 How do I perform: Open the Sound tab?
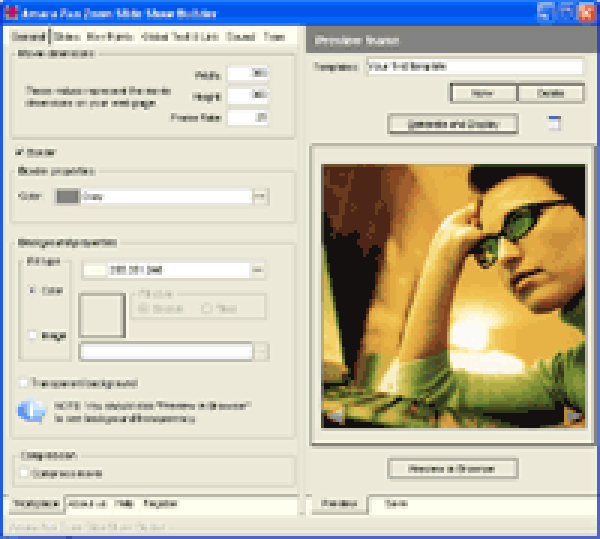[241, 37]
